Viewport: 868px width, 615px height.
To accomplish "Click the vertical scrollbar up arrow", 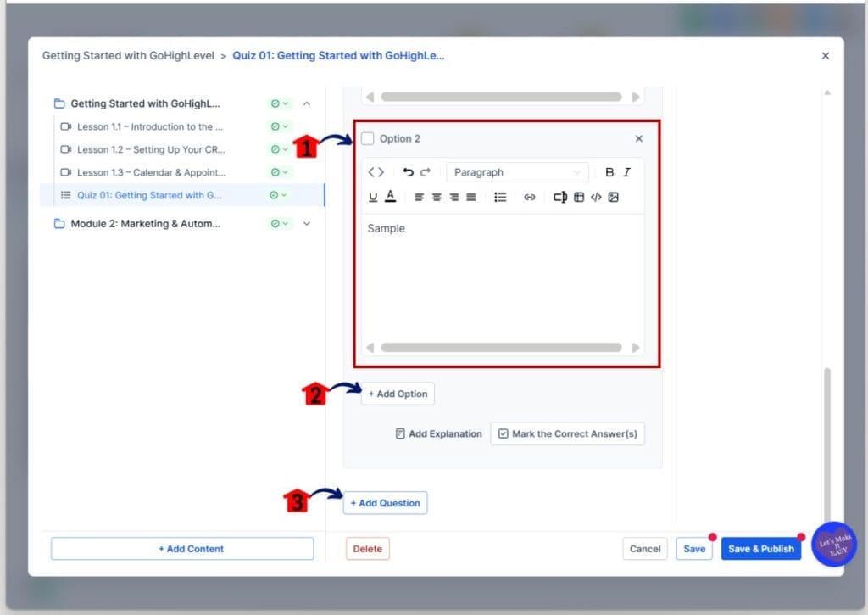I will pos(827,93).
